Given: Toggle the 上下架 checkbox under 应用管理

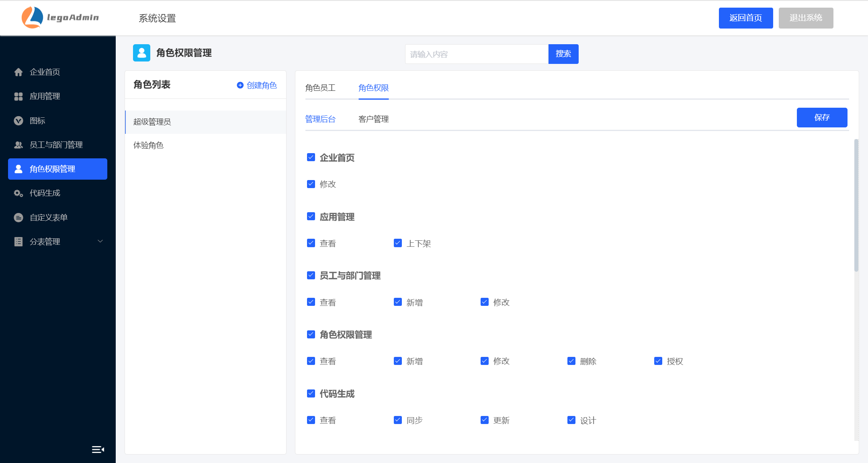Looking at the screenshot, I should 397,243.
